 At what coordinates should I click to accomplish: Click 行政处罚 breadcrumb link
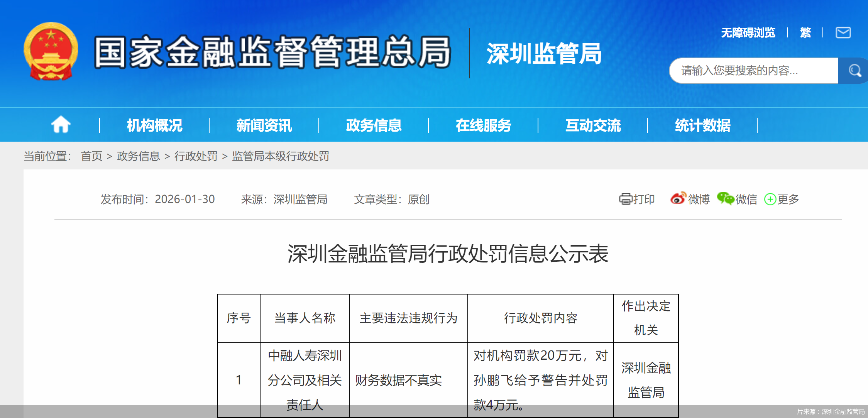[196, 156]
